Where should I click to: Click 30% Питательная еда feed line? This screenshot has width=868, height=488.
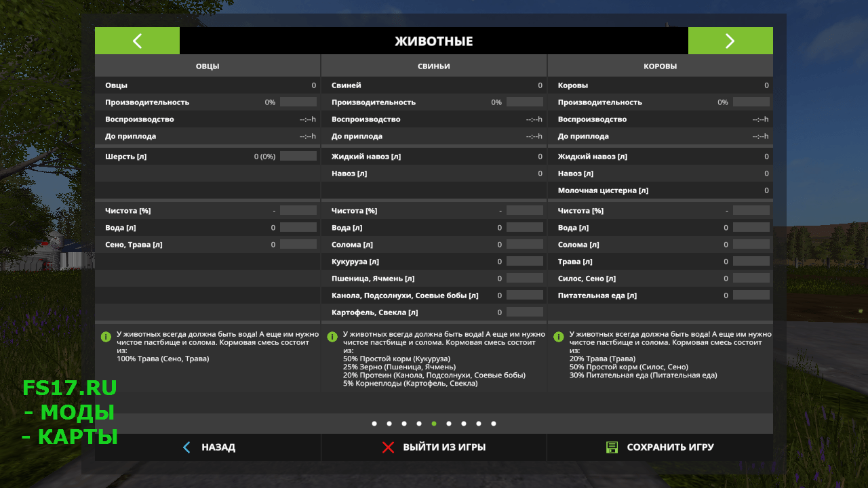tap(643, 375)
